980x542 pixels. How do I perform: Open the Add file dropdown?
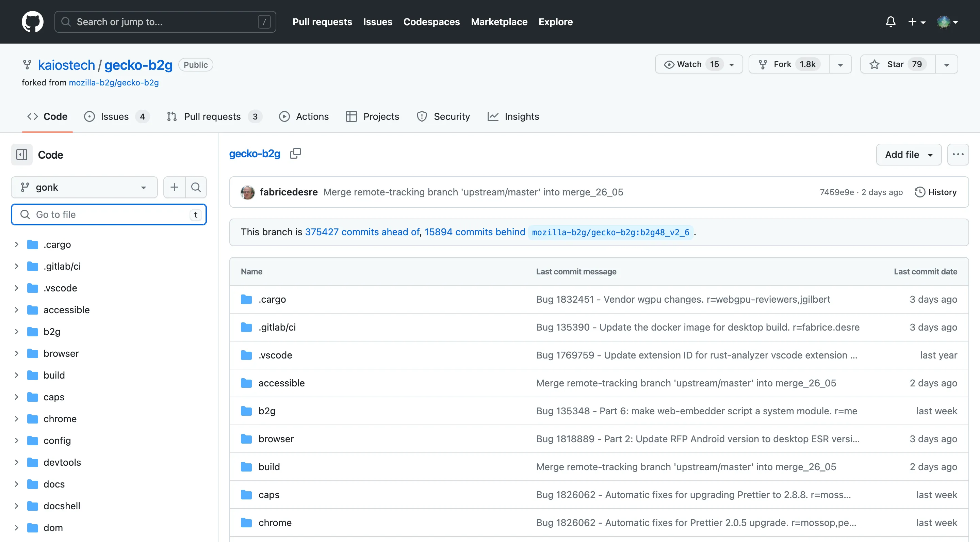click(909, 155)
